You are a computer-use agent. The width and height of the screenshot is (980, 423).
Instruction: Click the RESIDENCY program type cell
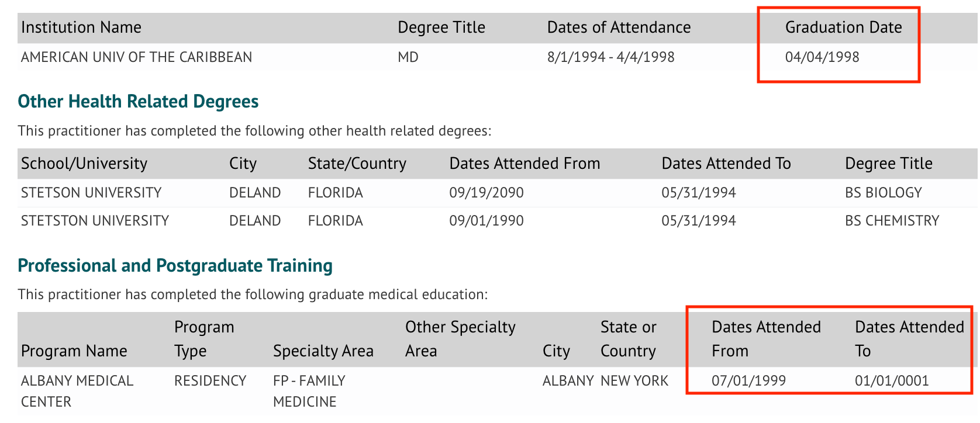click(x=211, y=381)
